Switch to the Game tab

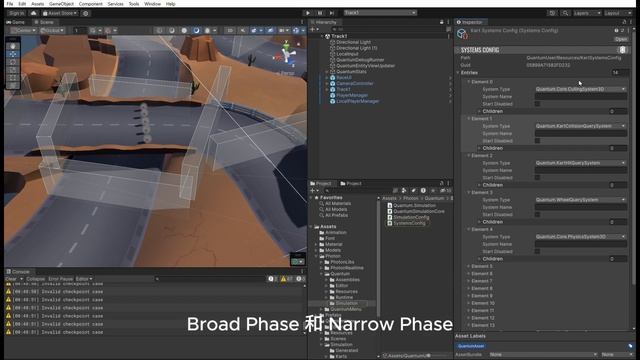(x=16, y=22)
